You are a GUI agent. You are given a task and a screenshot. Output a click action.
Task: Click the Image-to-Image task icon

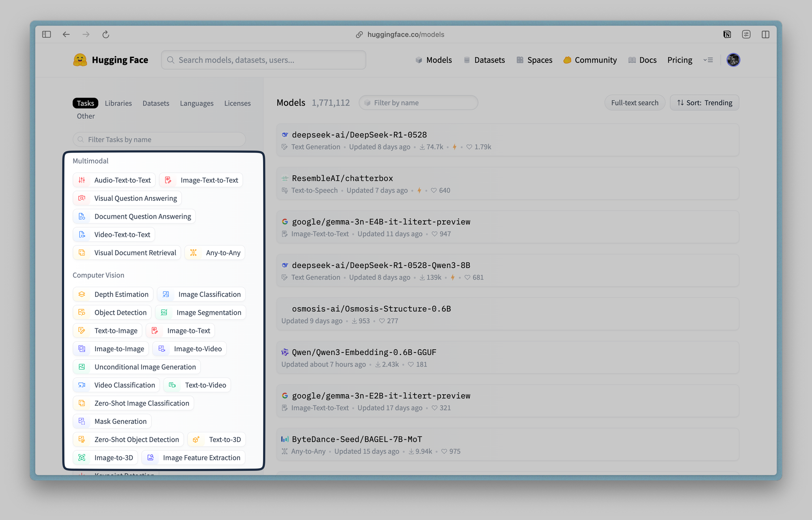tap(82, 349)
